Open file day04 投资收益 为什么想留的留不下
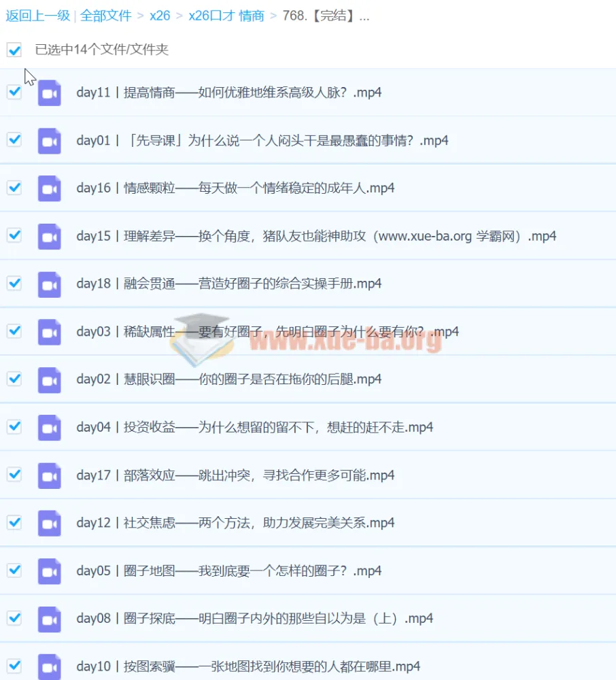Viewport: 616px width, 680px height. coord(255,428)
